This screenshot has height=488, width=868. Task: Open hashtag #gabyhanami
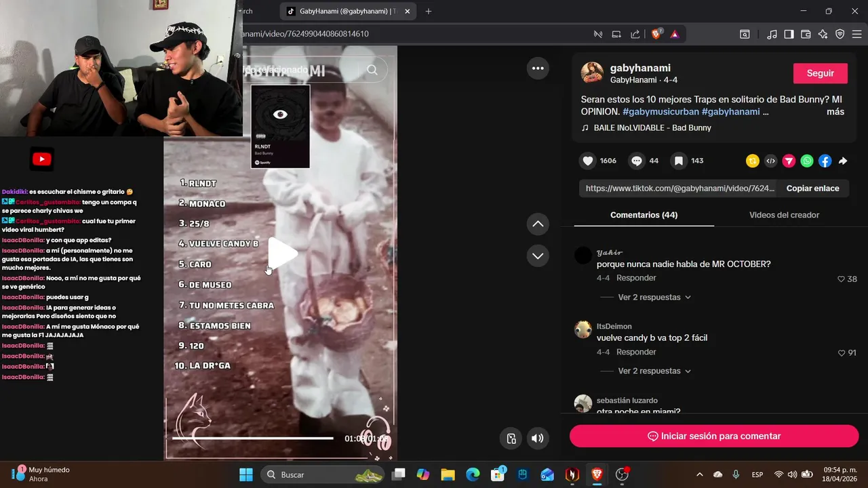(730, 112)
